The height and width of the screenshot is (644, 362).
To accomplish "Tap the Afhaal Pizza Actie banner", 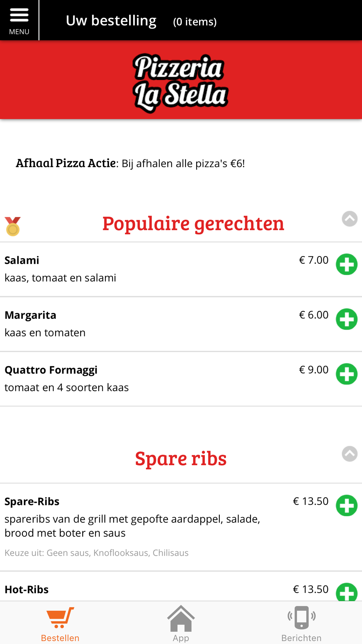I will click(x=130, y=163).
